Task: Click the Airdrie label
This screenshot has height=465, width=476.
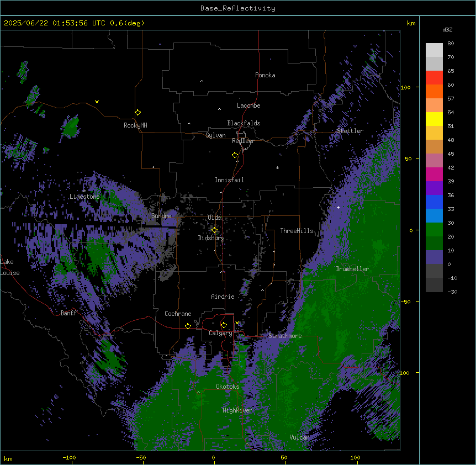Action: pyautogui.click(x=223, y=297)
